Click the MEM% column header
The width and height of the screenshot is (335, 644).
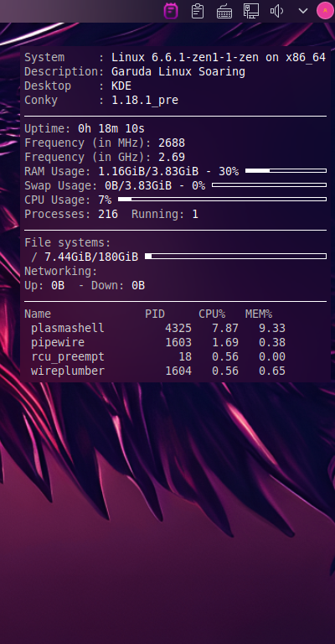click(259, 314)
